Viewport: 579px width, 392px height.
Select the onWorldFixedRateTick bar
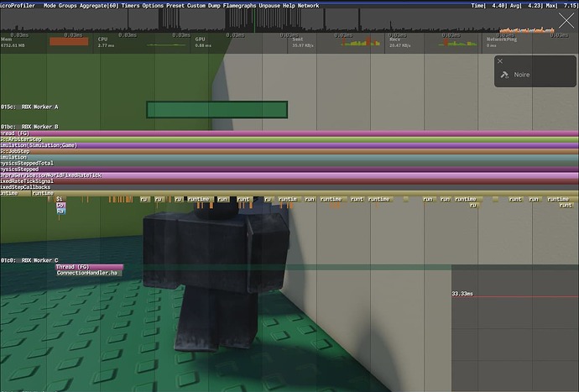[x=289, y=175]
